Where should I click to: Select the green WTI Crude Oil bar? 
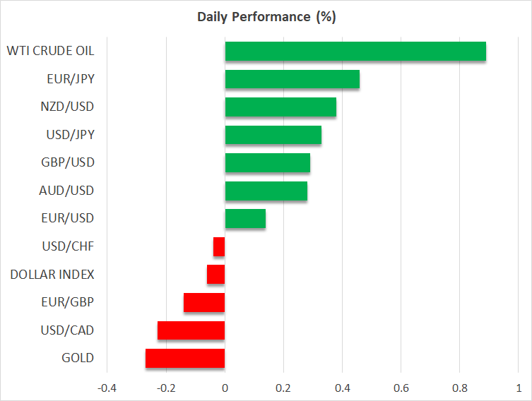click(x=355, y=52)
